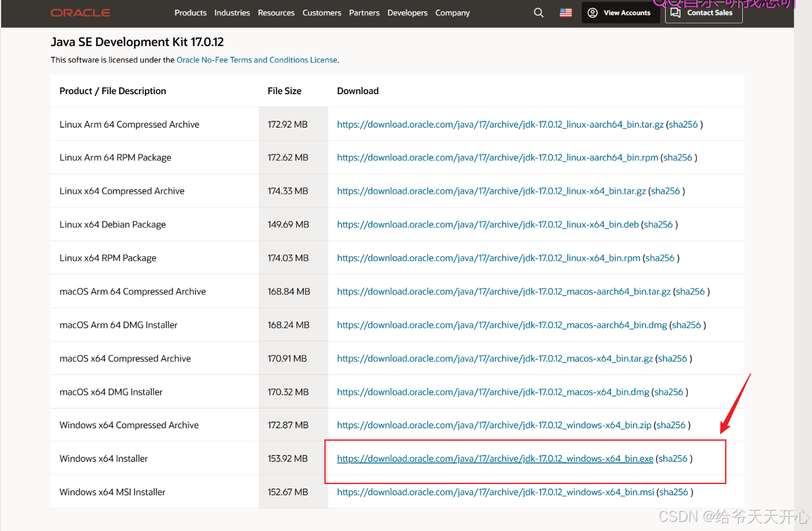Select the 'Windows x64 MSI Installer' description text
The height and width of the screenshot is (531, 812).
112,492
